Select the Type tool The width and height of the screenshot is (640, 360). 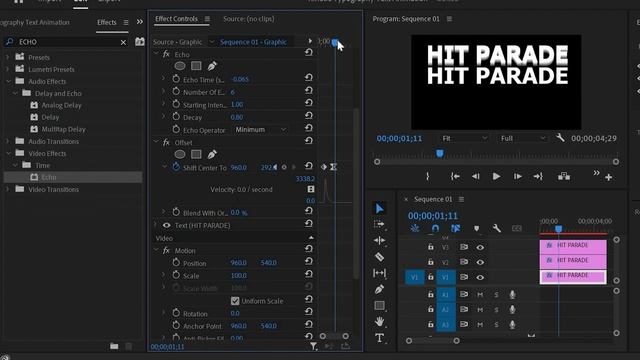[x=379, y=338]
